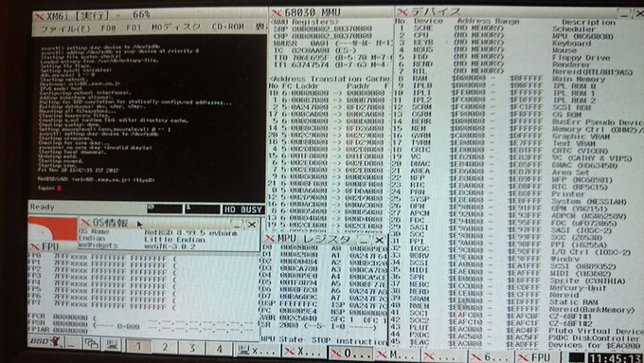Switch to virtual desktop 3 in the pager
Image resolution: width=644 pixels, height=363 pixels.
point(192,348)
